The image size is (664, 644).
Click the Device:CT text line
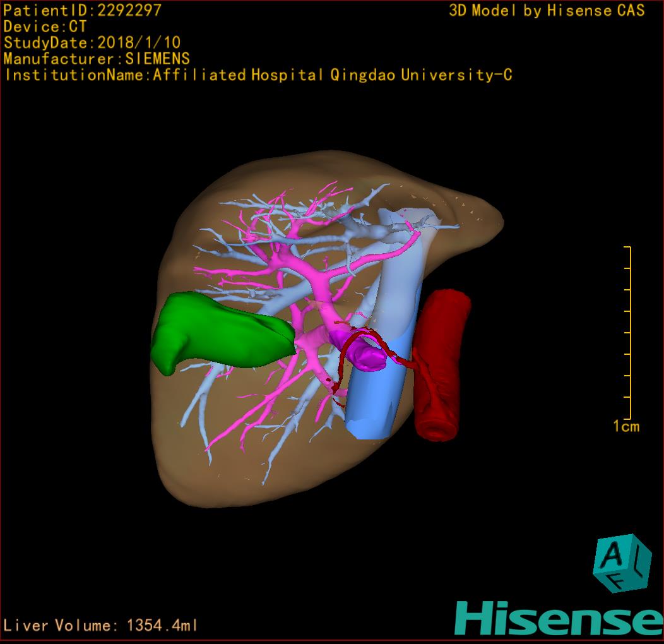coord(45,27)
